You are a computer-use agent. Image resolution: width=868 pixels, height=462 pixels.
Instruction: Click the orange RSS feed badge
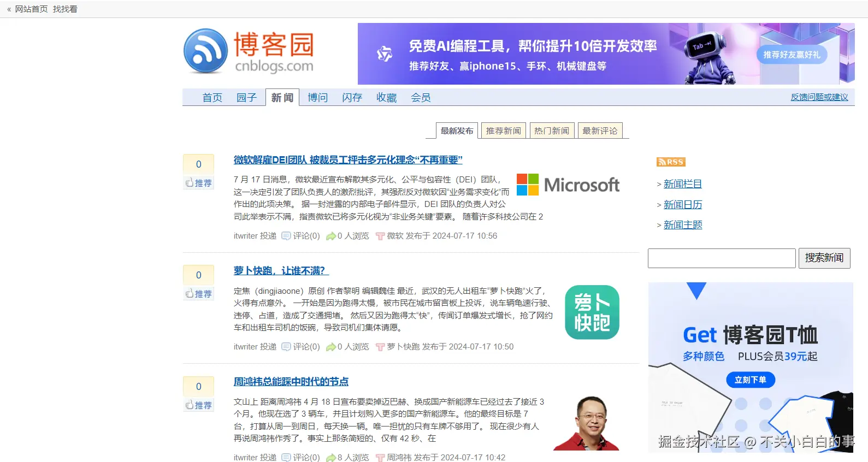[671, 162]
